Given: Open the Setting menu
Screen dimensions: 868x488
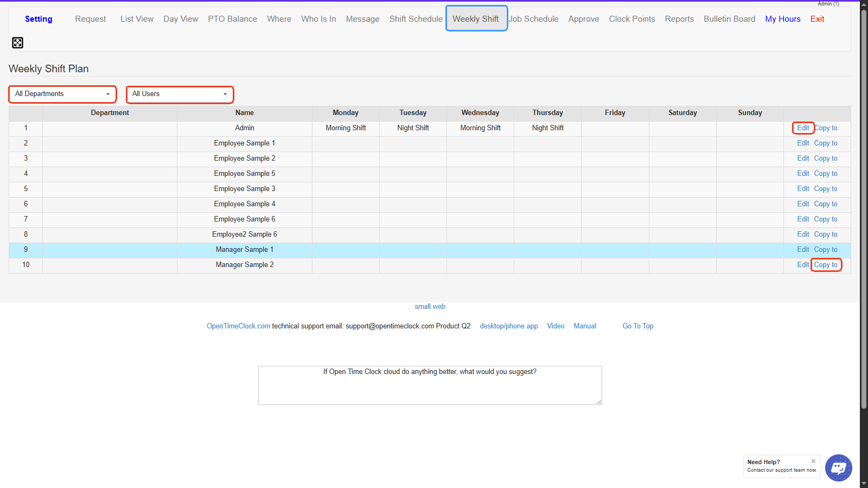Looking at the screenshot, I should [39, 19].
